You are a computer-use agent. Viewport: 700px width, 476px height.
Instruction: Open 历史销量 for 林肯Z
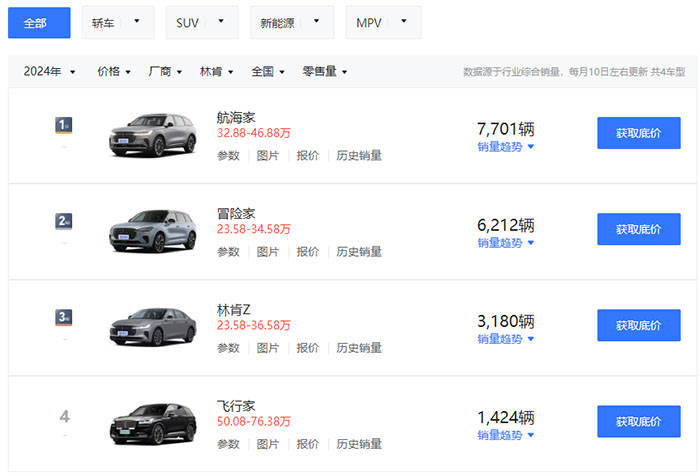(359, 348)
